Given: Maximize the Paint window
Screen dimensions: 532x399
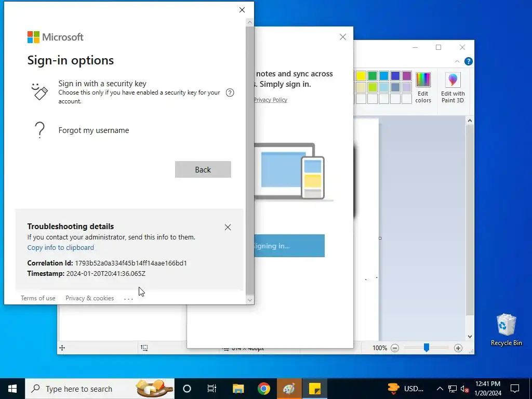Looking at the screenshot, I should [438, 47].
